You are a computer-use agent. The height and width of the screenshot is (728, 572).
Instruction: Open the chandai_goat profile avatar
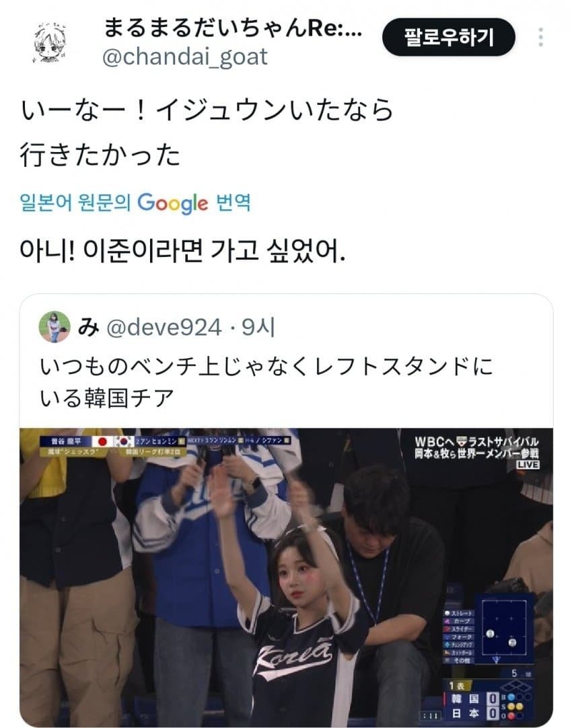click(50, 42)
